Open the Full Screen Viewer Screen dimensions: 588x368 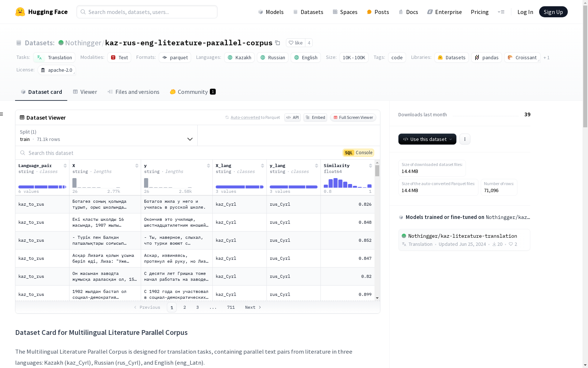(x=353, y=117)
